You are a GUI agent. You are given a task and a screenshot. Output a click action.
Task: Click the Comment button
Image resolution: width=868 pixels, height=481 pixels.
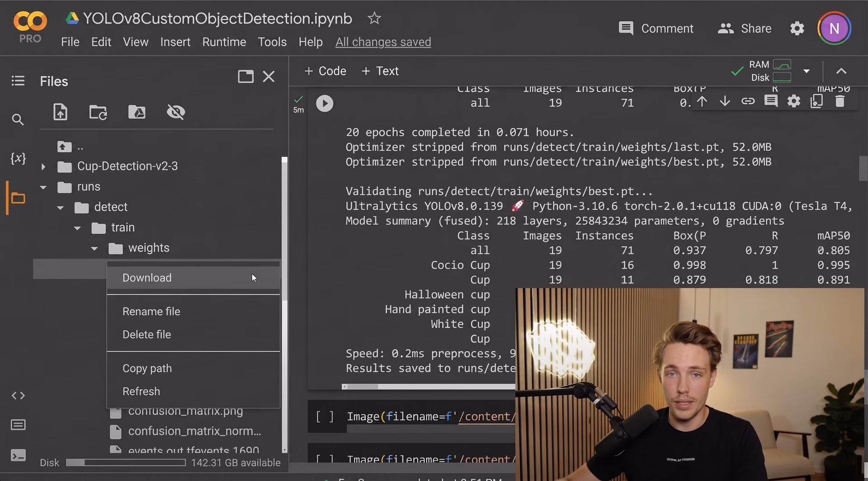click(x=656, y=28)
